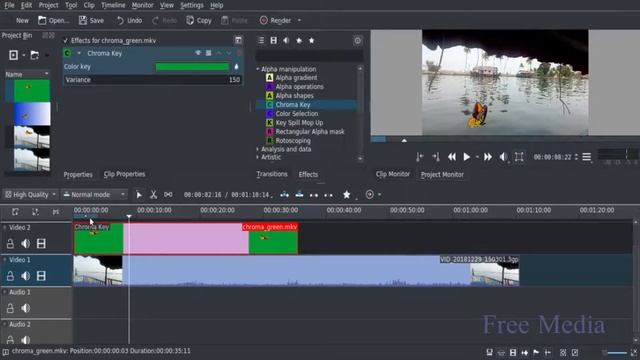Image resolution: width=640 pixels, height=360 pixels.
Task: Click the Undo button
Action: 129,20
